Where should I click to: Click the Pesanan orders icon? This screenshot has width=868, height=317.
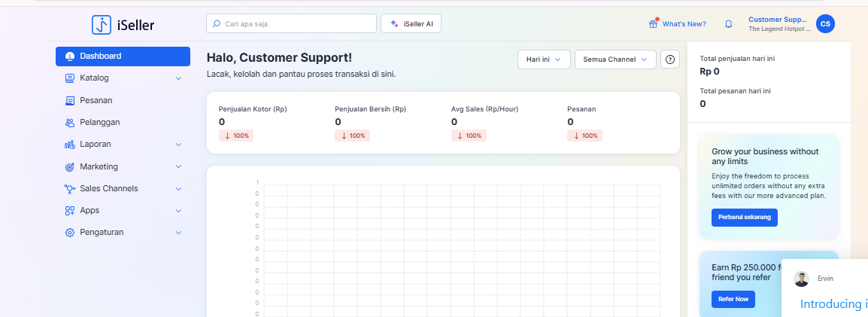[x=70, y=100]
